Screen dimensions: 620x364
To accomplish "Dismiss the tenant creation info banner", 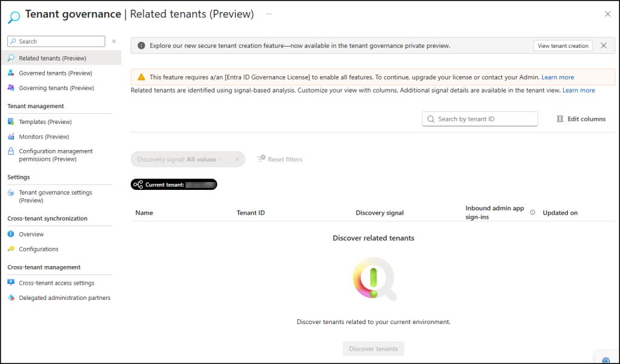I will coord(604,45).
